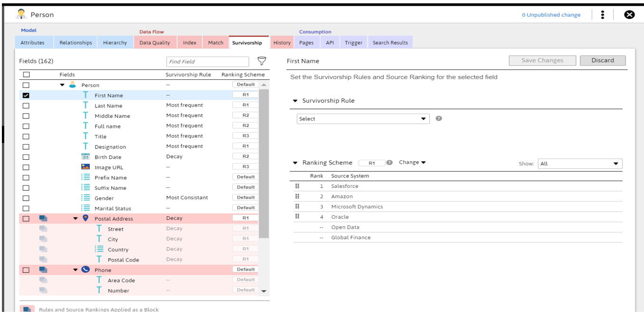
Task: Click the Default ranking badge for Gender
Action: tap(246, 197)
